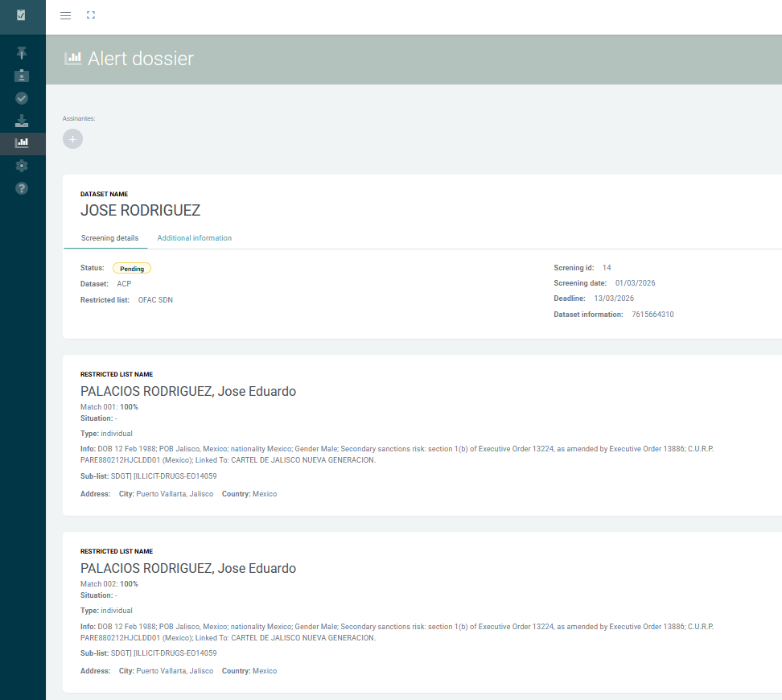The image size is (782, 700).
Task: Click the Pending status badge
Action: click(x=132, y=269)
